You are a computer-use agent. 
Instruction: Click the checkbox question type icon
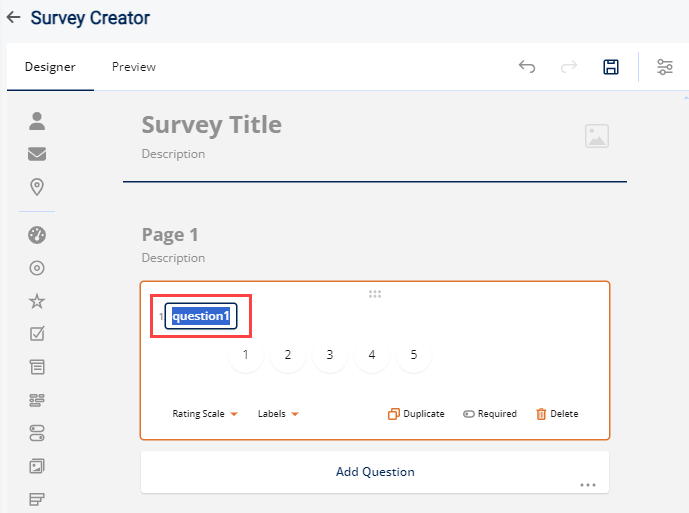click(x=37, y=334)
